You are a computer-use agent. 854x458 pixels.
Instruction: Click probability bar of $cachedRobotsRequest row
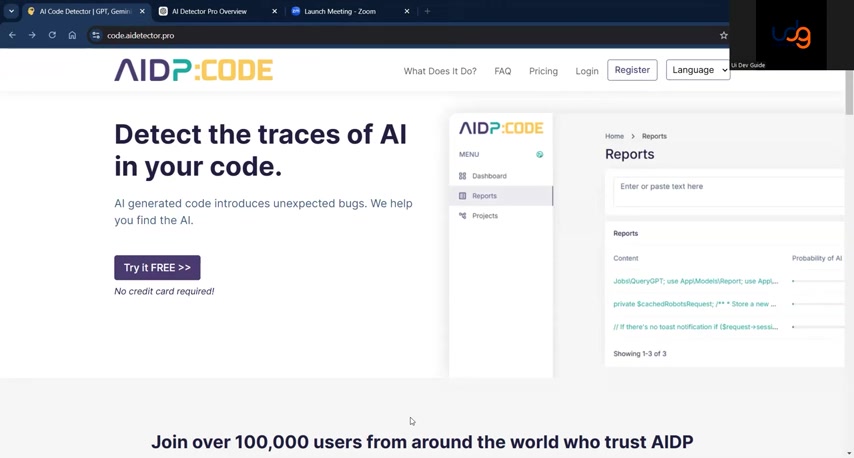pos(818,304)
